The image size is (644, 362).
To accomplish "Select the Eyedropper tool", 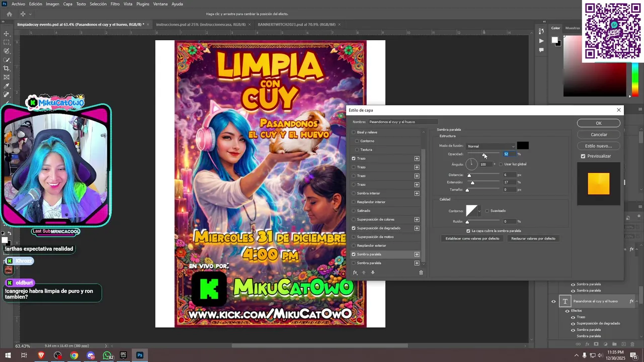I will [7, 86].
